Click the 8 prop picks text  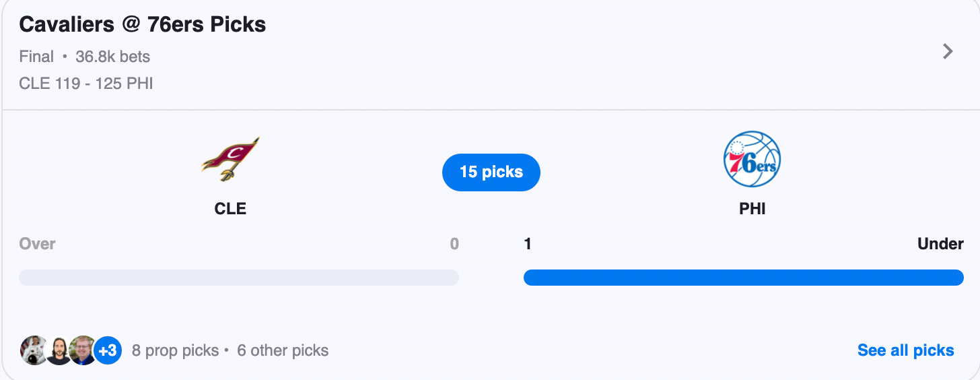click(x=175, y=350)
